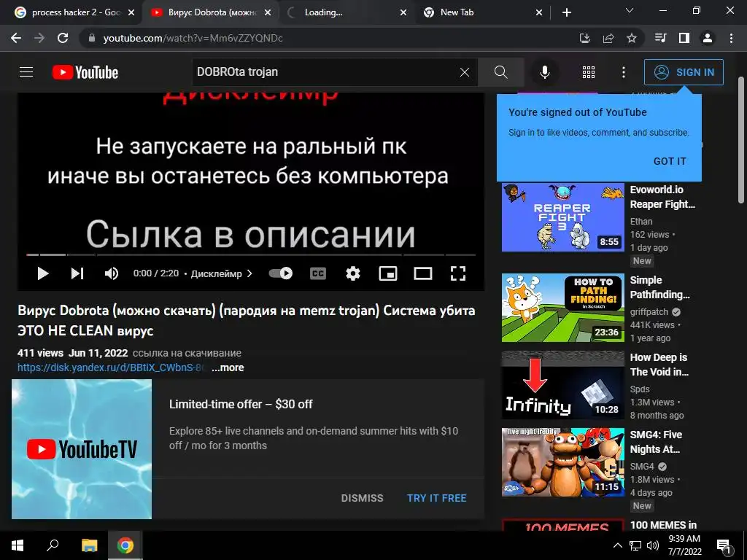
Task: Seek on the video progress bar
Action: [x=251, y=254]
